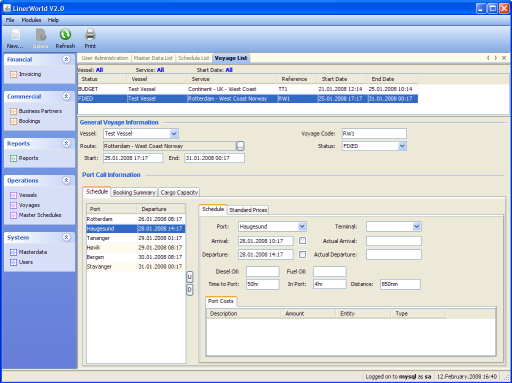Screen dimensions: 512x383
Task: Click the Delete toolbar icon
Action: [x=41, y=38]
